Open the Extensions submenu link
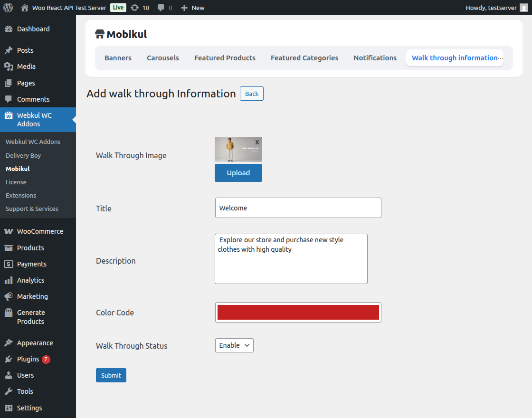Image resolution: width=532 pixels, height=418 pixels. pos(21,195)
